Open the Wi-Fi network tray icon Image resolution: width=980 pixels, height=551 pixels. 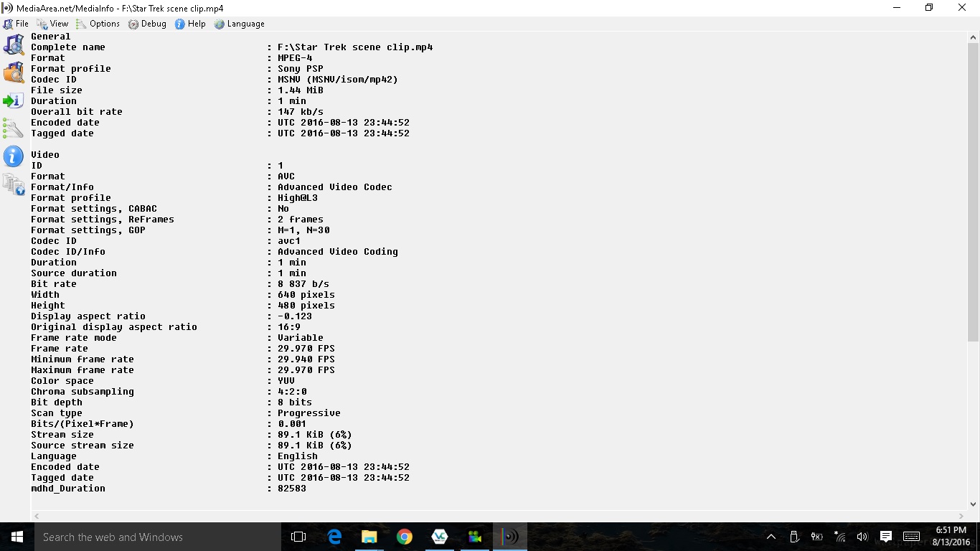839,537
